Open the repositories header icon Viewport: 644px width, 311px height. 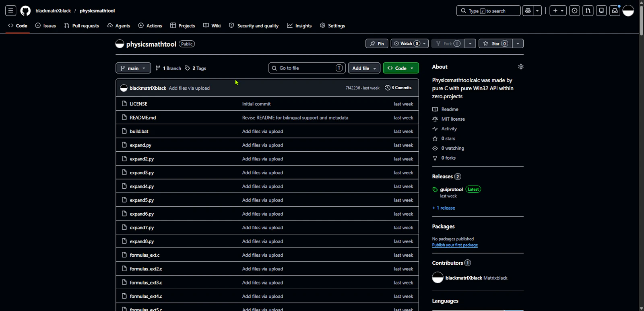click(x=601, y=11)
